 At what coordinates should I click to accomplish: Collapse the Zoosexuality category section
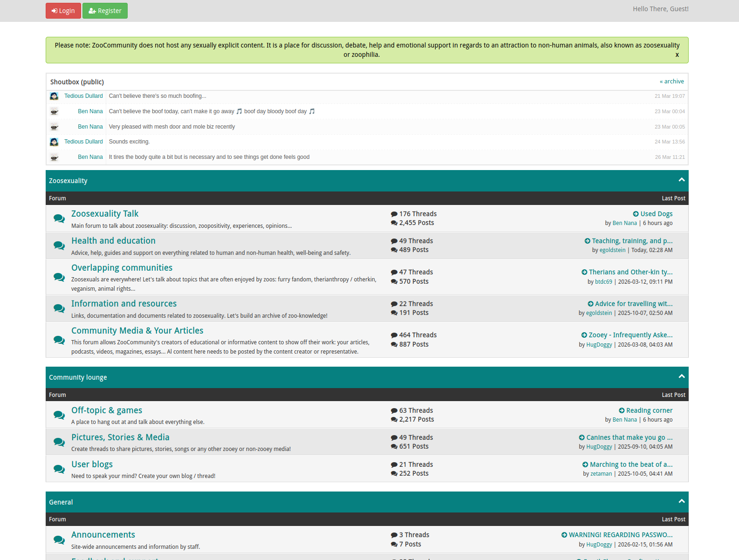(x=681, y=180)
